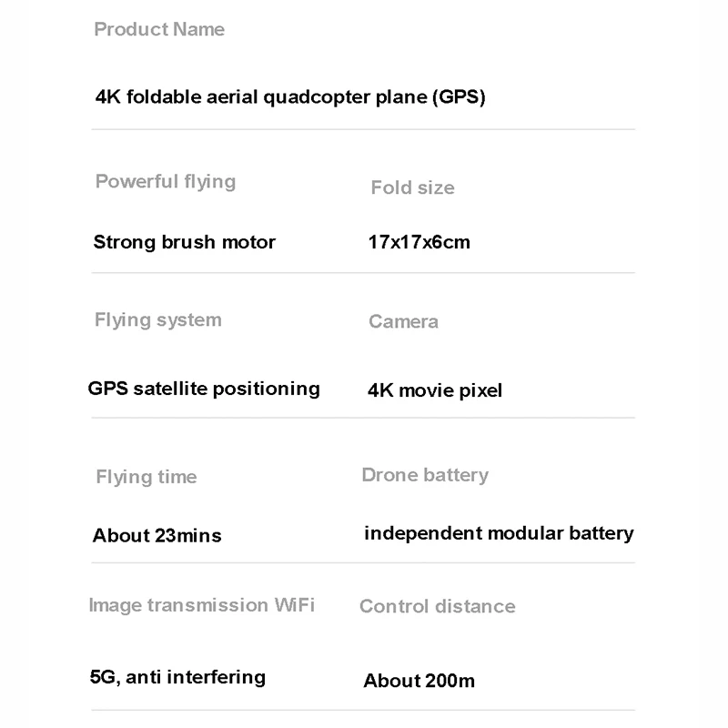This screenshot has width=728, height=728.
Task: Click the "Product Name" label
Action: point(159,29)
